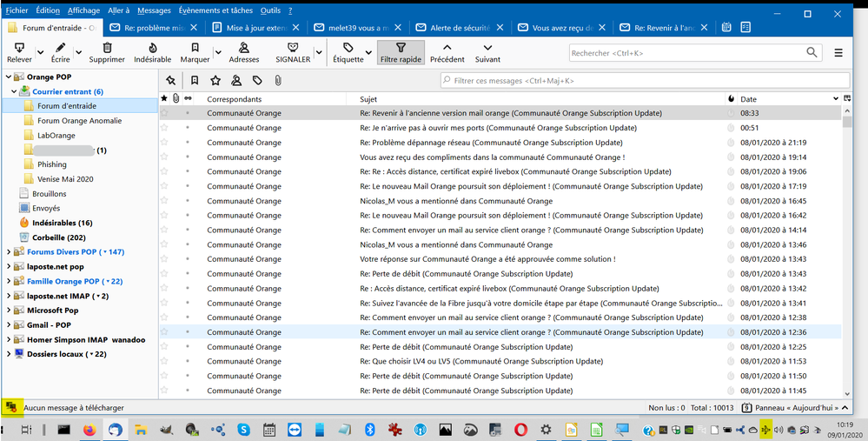Toggle the Filtre rapide bar

click(x=401, y=52)
